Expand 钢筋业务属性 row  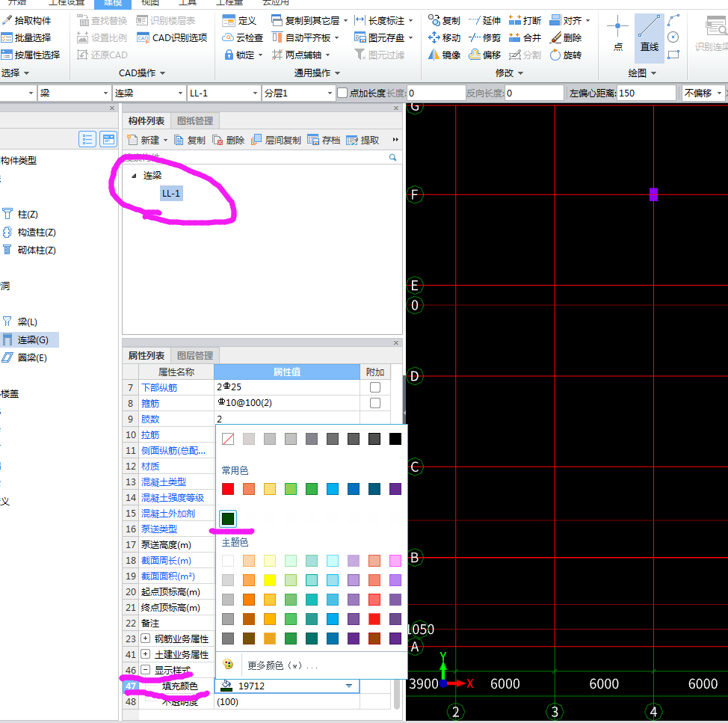coord(145,639)
